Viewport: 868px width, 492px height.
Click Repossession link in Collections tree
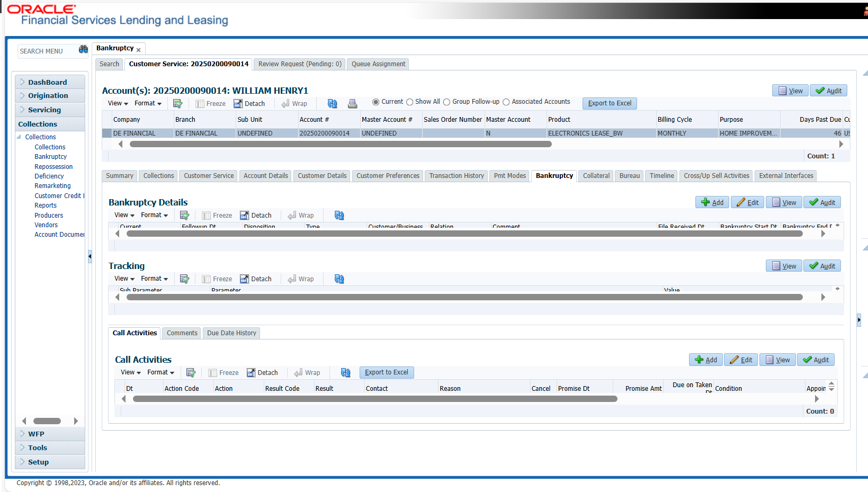53,167
